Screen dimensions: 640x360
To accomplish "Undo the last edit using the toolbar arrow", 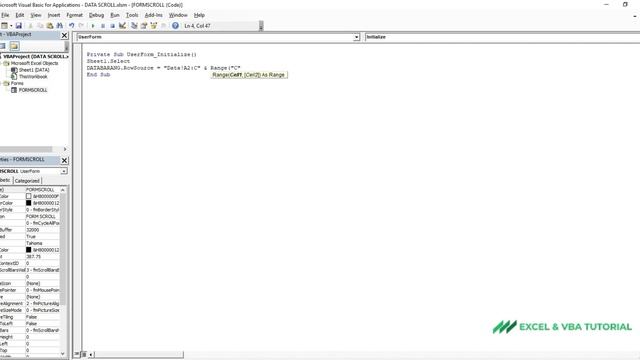I will [71, 26].
